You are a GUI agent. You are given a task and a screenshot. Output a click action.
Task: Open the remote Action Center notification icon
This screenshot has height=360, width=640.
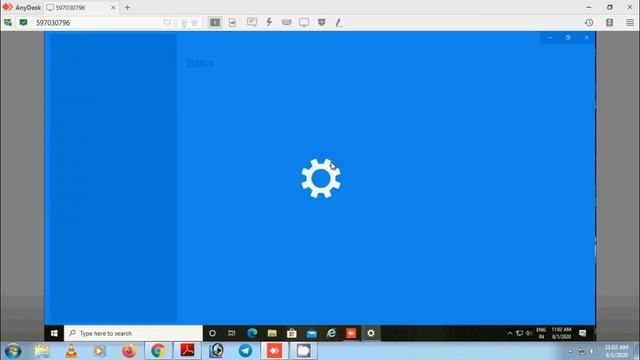point(582,333)
